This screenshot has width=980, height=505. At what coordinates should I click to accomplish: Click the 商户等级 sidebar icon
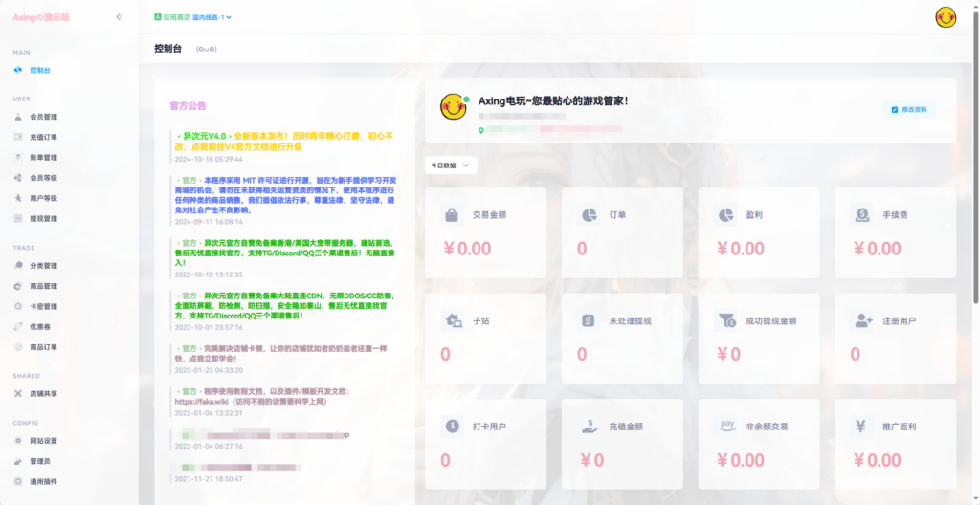18,198
